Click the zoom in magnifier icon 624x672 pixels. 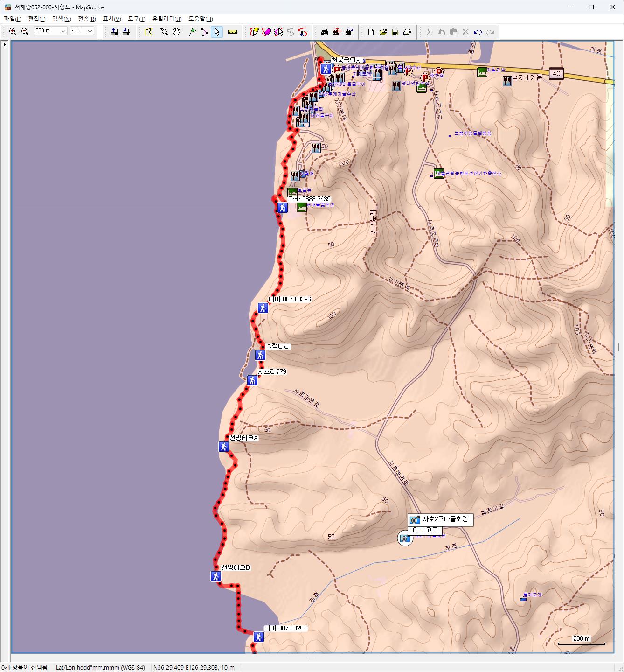click(x=13, y=32)
